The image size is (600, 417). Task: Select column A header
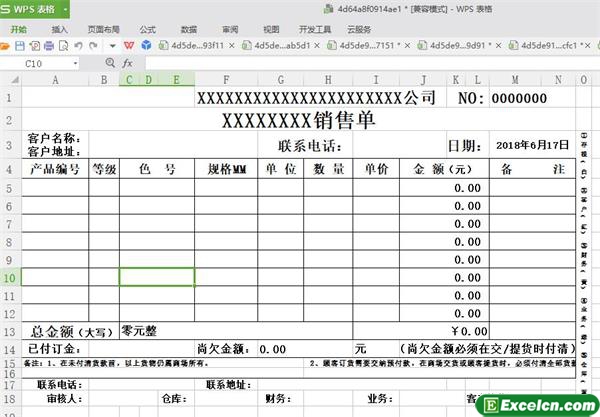(x=55, y=80)
